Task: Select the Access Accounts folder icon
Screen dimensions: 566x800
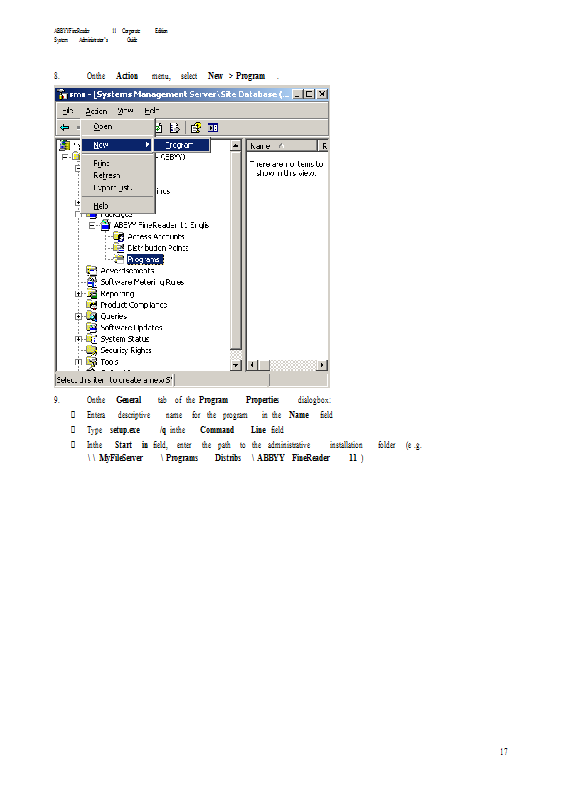Action: (118, 237)
